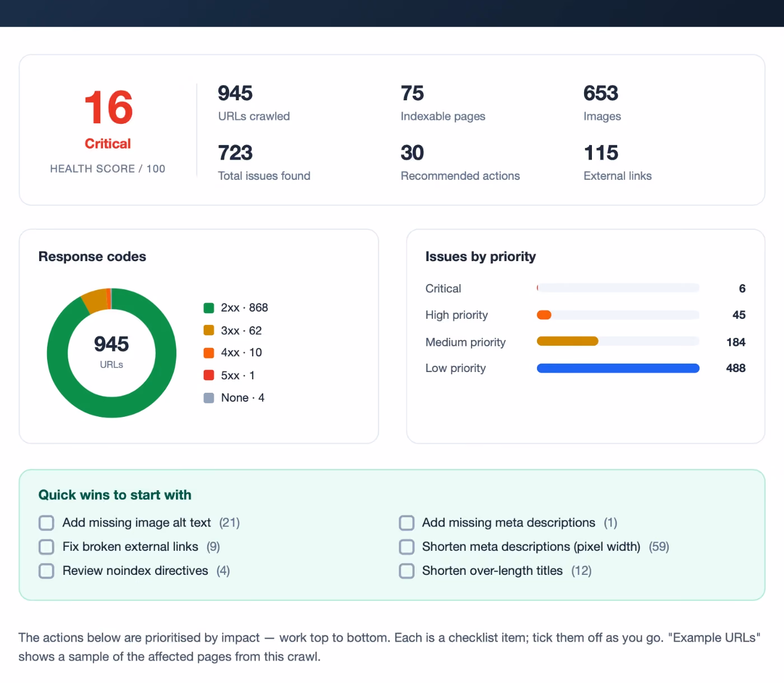The width and height of the screenshot is (784, 683).
Task: Click the Response codes heading
Action: point(92,257)
